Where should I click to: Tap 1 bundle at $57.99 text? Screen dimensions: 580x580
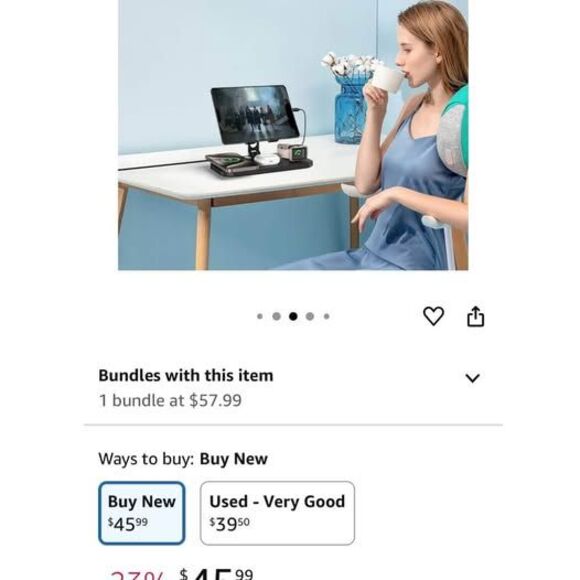170,400
